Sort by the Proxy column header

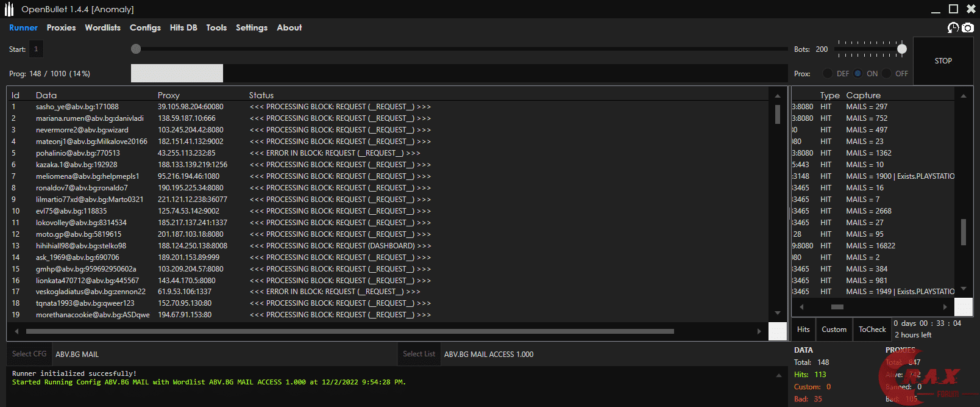click(x=169, y=95)
